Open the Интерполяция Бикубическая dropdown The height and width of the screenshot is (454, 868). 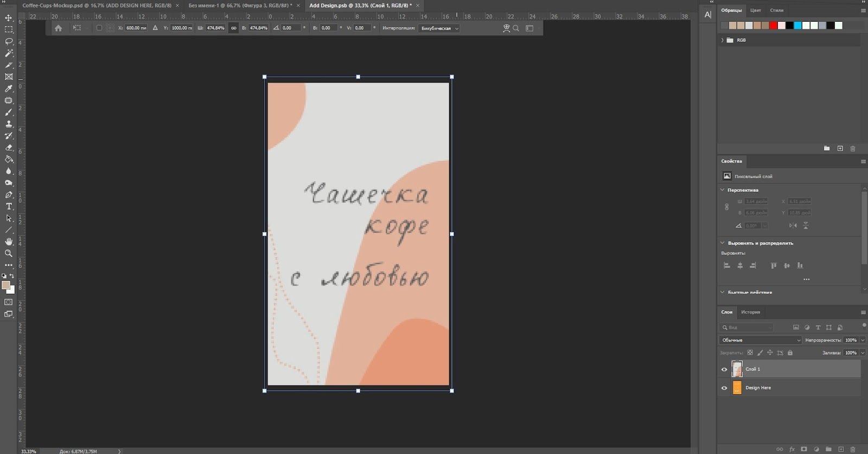tap(439, 28)
